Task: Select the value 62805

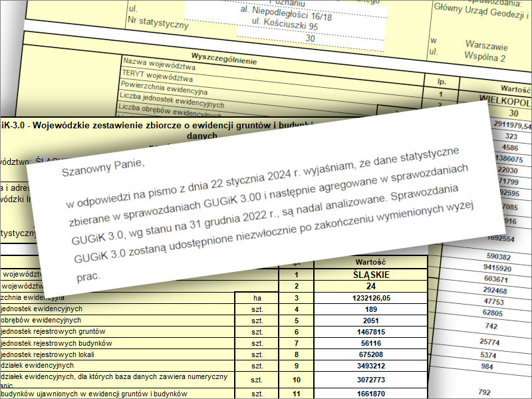Action: coord(493,313)
